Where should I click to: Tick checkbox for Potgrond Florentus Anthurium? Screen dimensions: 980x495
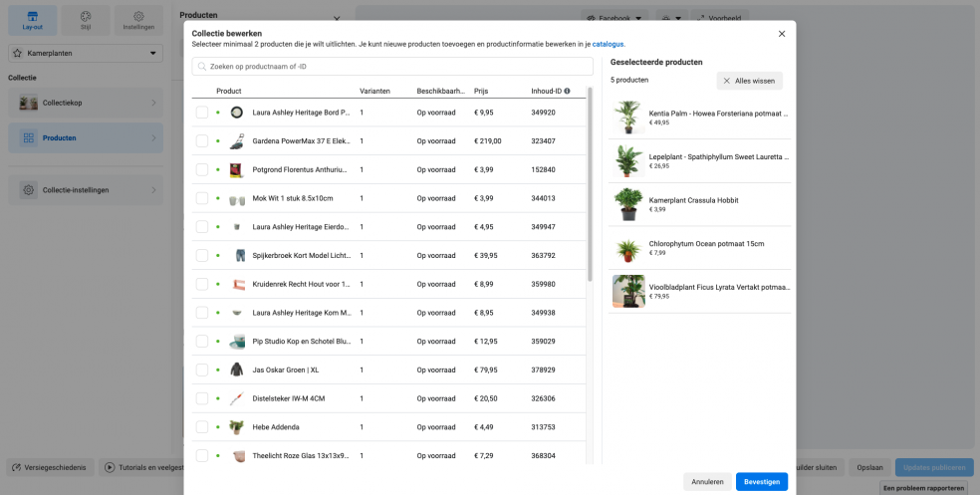[202, 169]
